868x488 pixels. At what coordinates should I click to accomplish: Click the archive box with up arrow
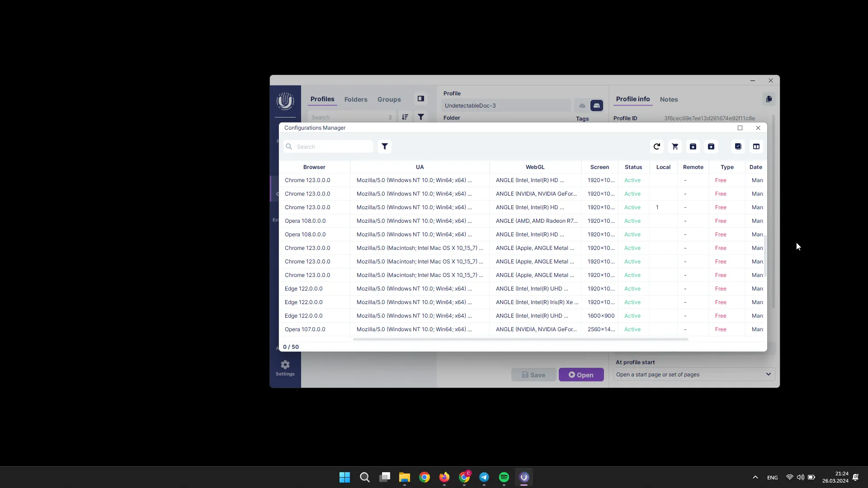(711, 146)
